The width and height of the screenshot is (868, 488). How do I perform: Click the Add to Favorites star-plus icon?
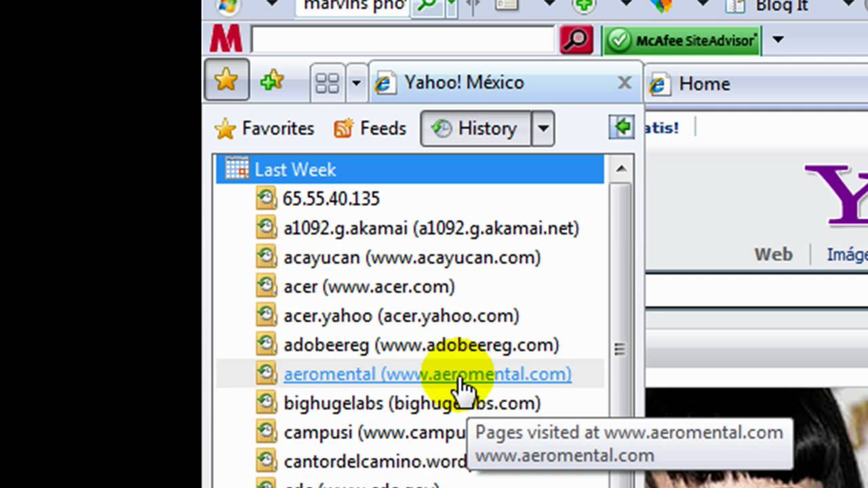[x=272, y=81]
